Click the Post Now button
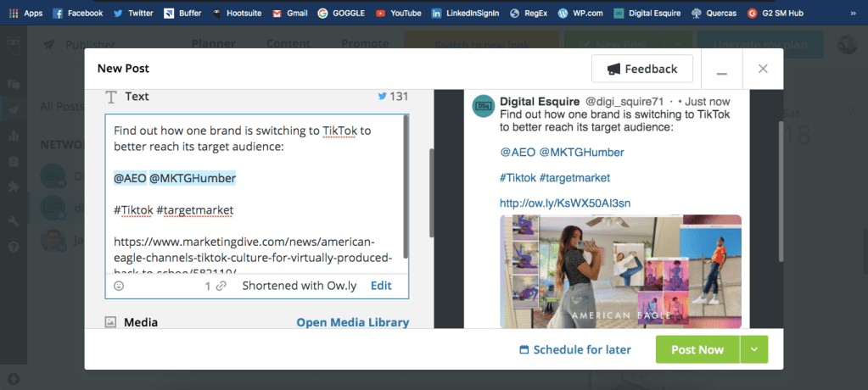This screenshot has width=868, height=390. click(x=697, y=349)
